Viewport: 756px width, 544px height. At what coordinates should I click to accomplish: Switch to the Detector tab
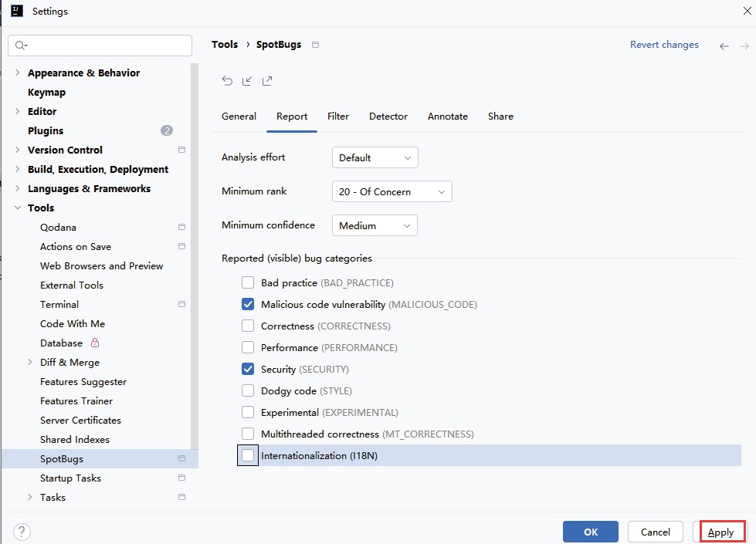[388, 117]
